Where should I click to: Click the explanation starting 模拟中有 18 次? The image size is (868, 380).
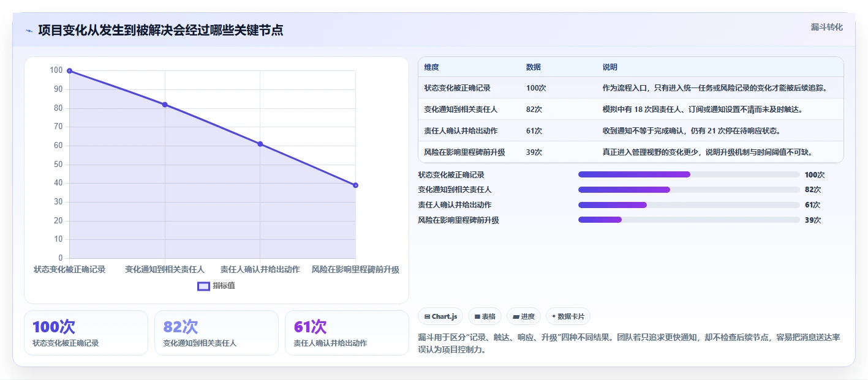tap(703, 110)
